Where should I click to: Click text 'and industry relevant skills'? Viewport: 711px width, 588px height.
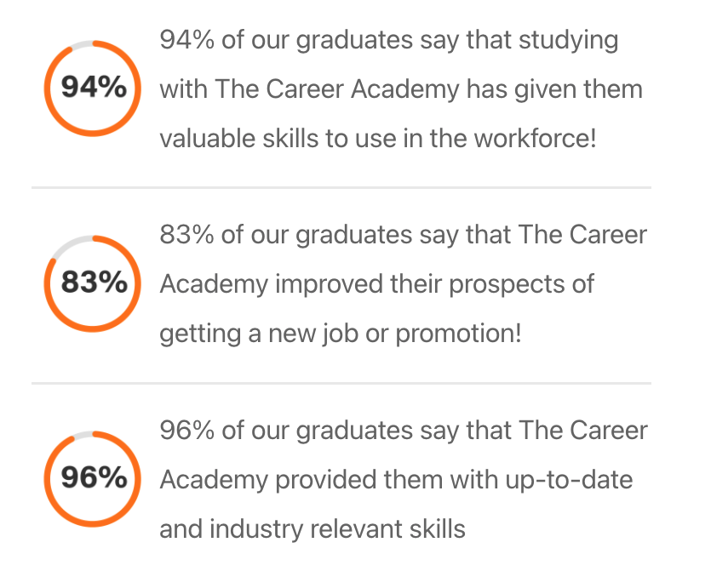[x=312, y=529]
